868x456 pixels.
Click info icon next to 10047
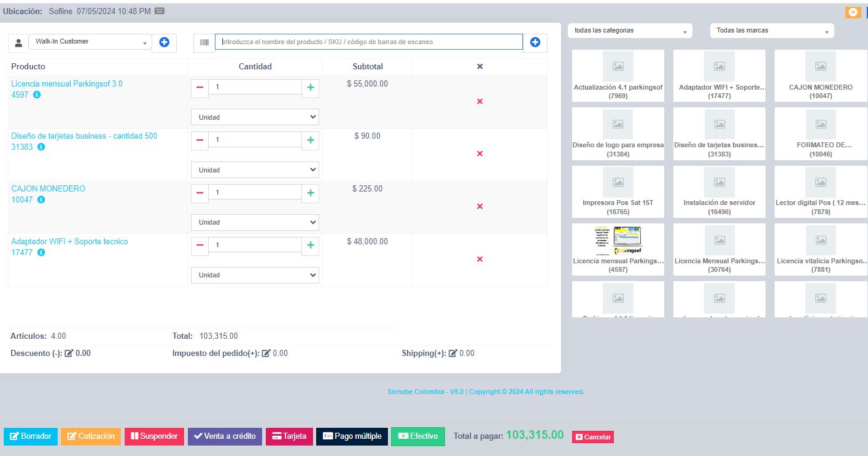click(x=41, y=200)
